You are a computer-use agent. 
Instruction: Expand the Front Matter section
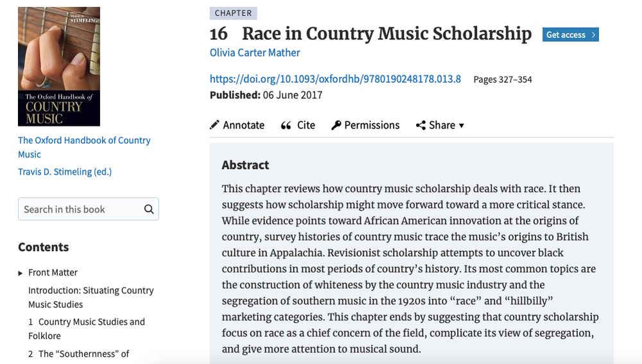21,273
